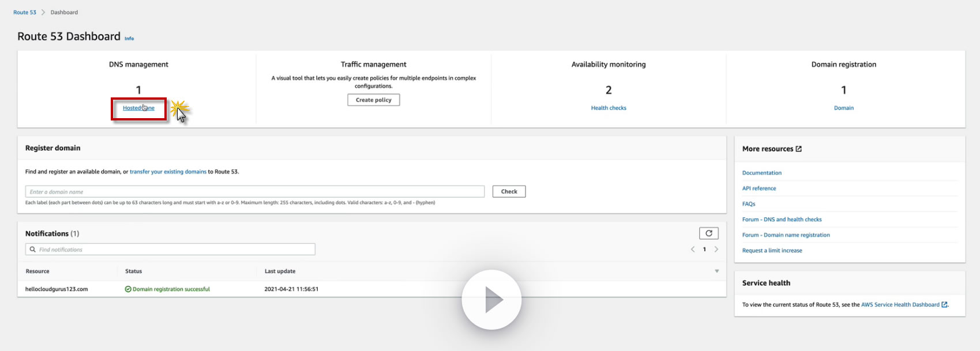Click the Route 53 breadcrumb
The width and height of the screenshot is (980, 351).
point(25,12)
